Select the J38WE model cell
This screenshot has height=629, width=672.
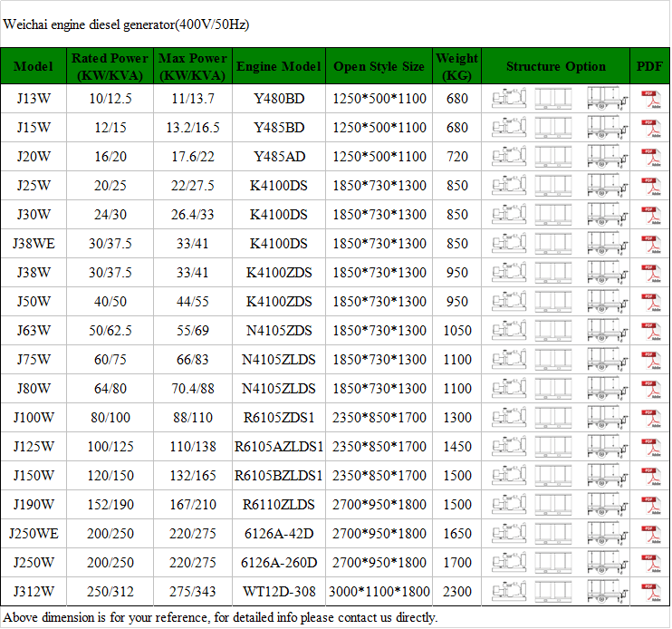tap(34, 244)
